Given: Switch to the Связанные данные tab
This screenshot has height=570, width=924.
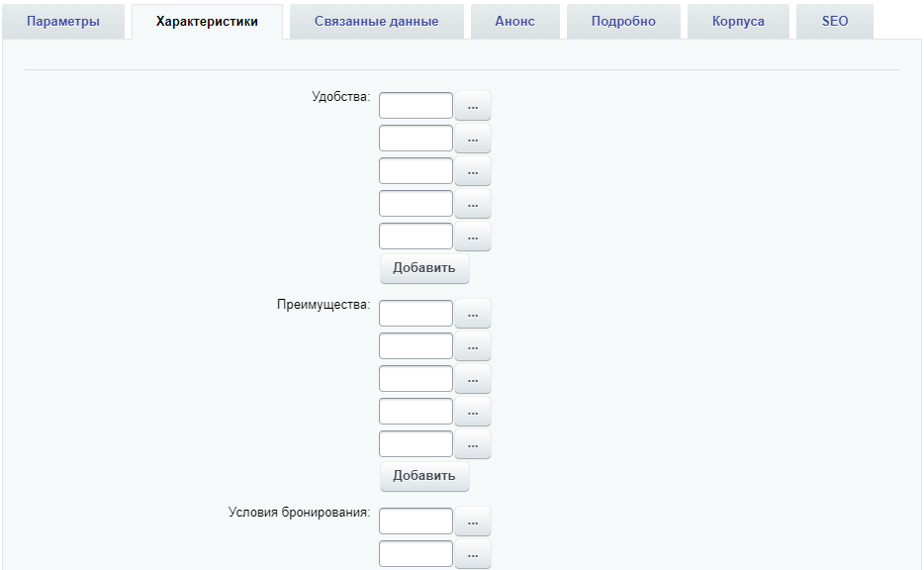Looking at the screenshot, I should pyautogui.click(x=377, y=22).
